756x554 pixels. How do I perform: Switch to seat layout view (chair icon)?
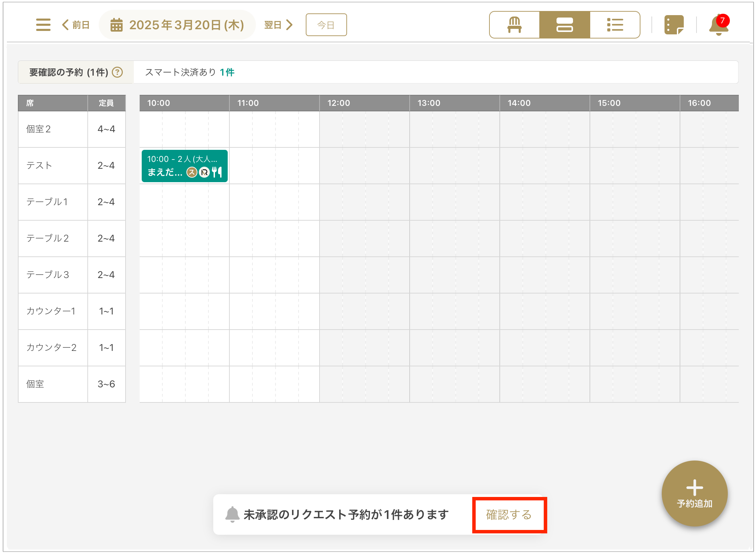click(514, 25)
